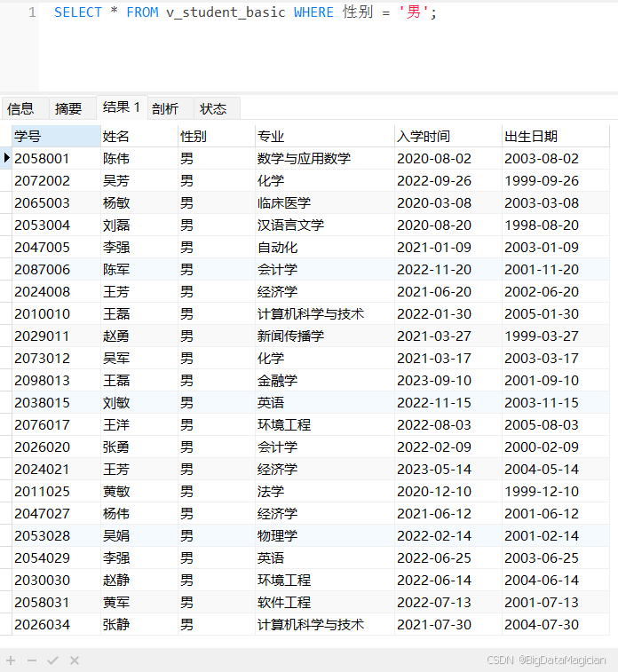Click the name 赵静 in the table
Image resolution: width=618 pixels, height=672 pixels.
pyautogui.click(x=139, y=581)
